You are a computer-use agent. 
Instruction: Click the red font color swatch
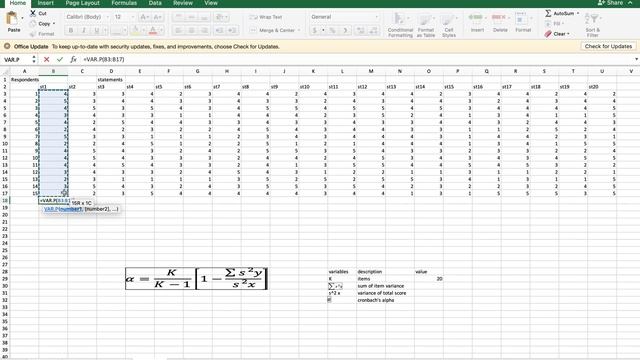[153, 31]
